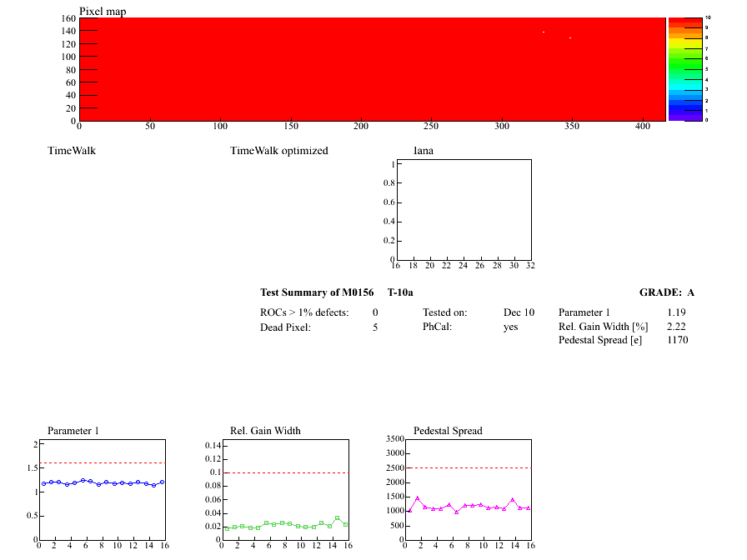Click the TimeWalk optimized label
The image size is (747, 560).
click(279, 151)
